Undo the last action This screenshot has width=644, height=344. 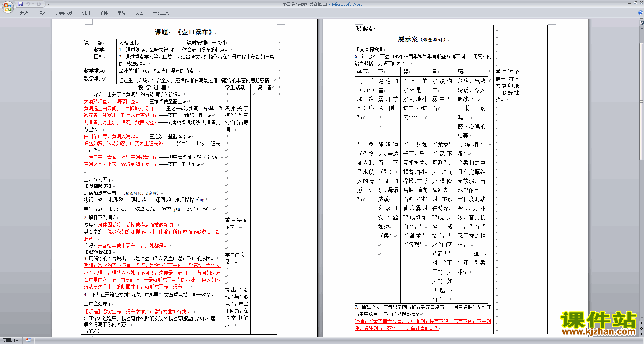28,4
